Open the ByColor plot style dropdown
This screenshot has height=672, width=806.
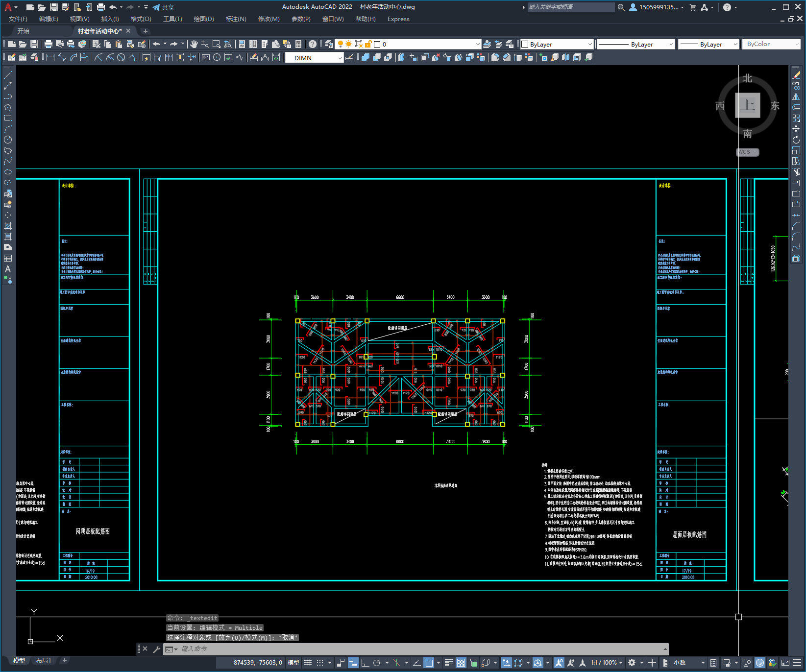(772, 44)
